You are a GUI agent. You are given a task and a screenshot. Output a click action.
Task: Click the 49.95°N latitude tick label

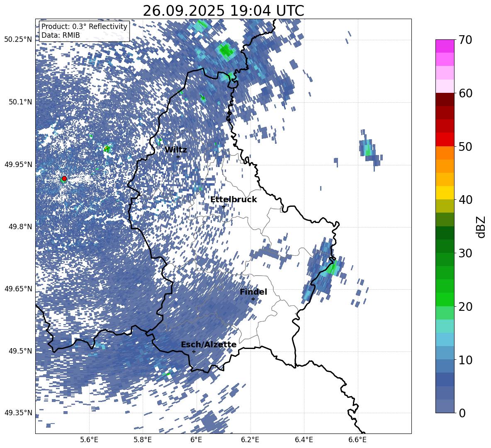point(18,164)
